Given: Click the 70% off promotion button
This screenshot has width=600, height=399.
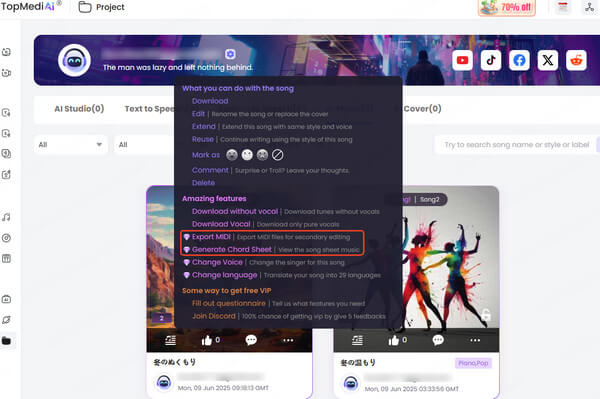Looking at the screenshot, I should pyautogui.click(x=507, y=7).
